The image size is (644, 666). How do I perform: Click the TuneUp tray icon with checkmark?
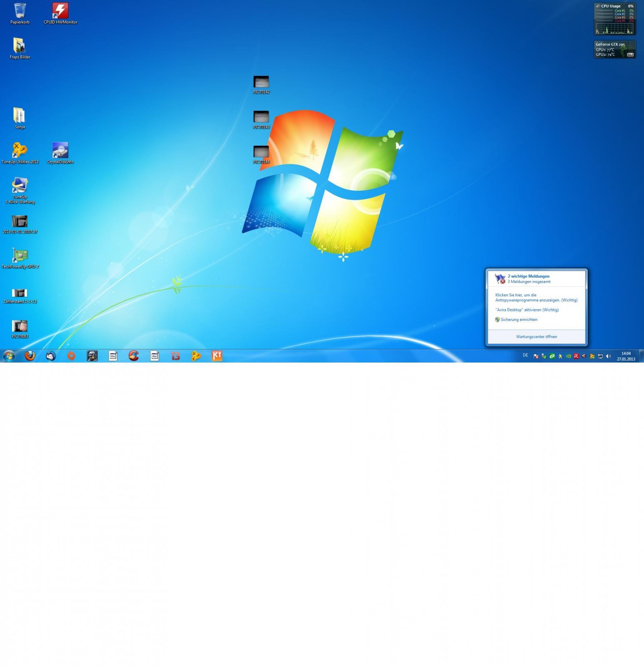(x=592, y=356)
